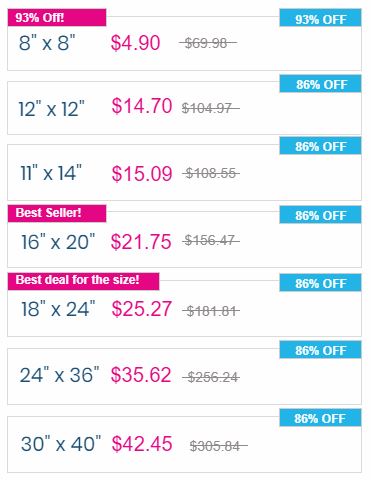Screen dimensions: 371x480
Task: Click the $21.75 sale price
Action: tap(141, 242)
